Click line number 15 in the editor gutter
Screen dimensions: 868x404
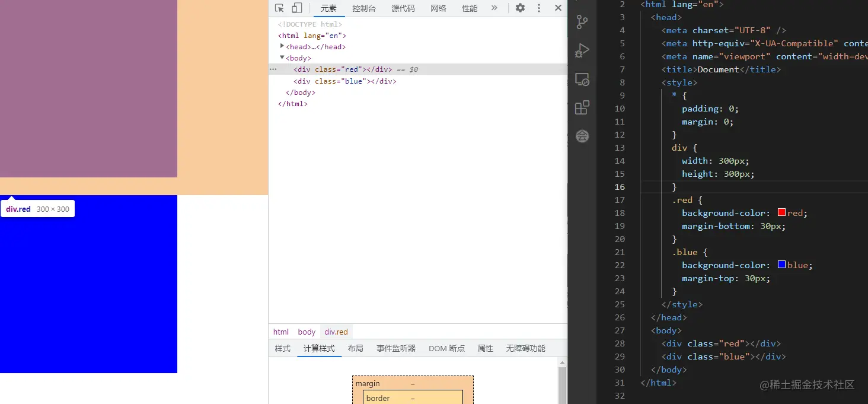point(620,174)
